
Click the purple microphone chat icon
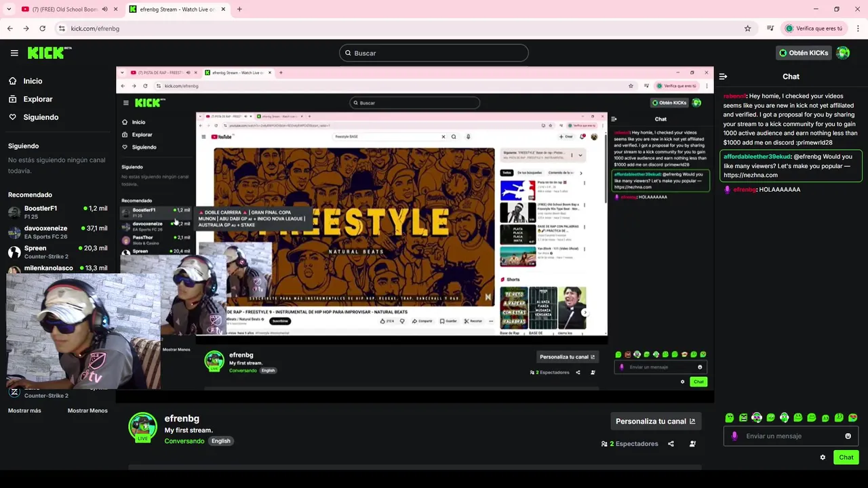tap(734, 436)
